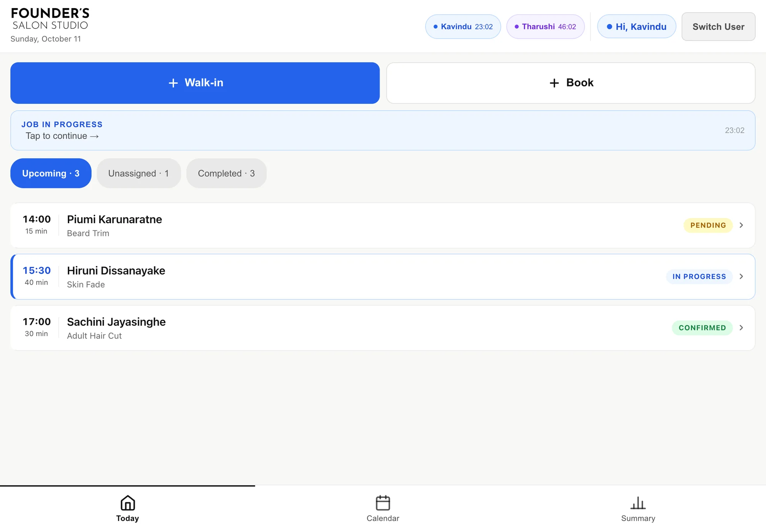766x532 pixels.
Task: Click the Sunday, October 11 date
Action: 46,39
